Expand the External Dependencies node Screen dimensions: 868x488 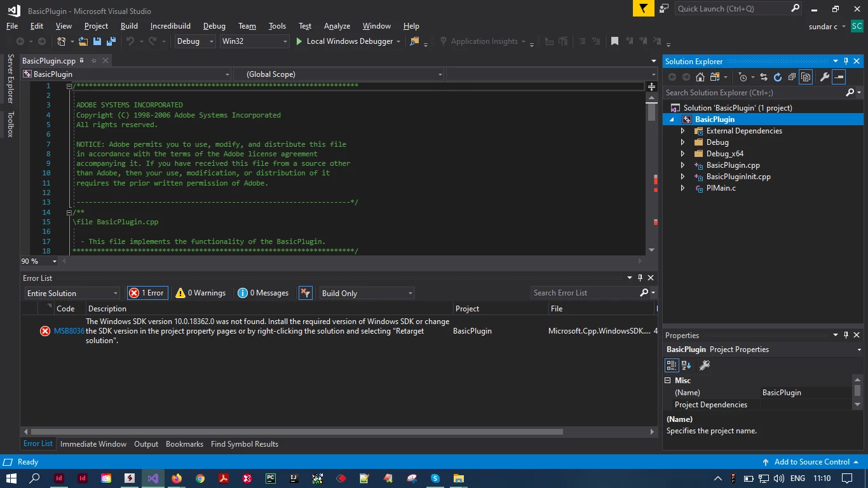coord(683,131)
